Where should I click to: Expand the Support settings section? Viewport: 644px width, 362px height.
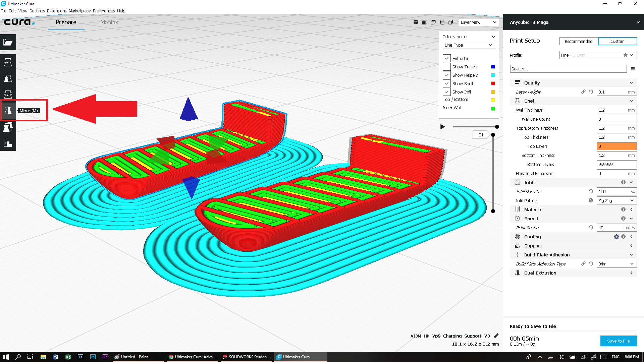574,246
